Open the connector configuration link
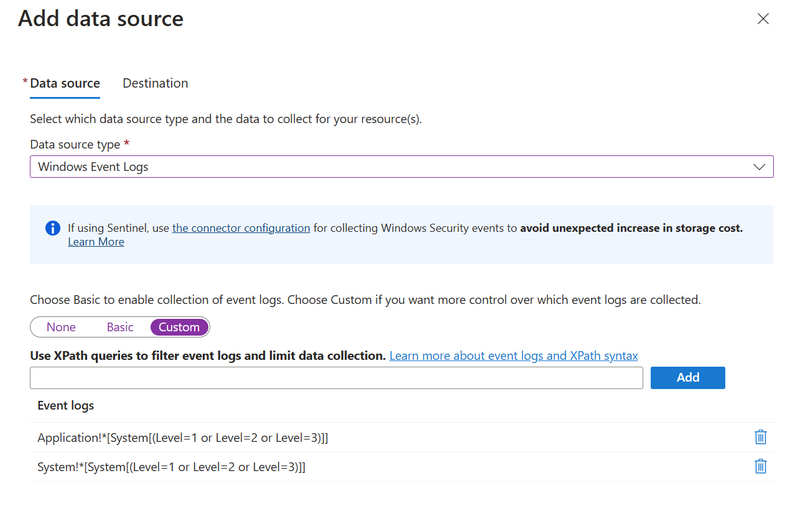 [x=241, y=228]
